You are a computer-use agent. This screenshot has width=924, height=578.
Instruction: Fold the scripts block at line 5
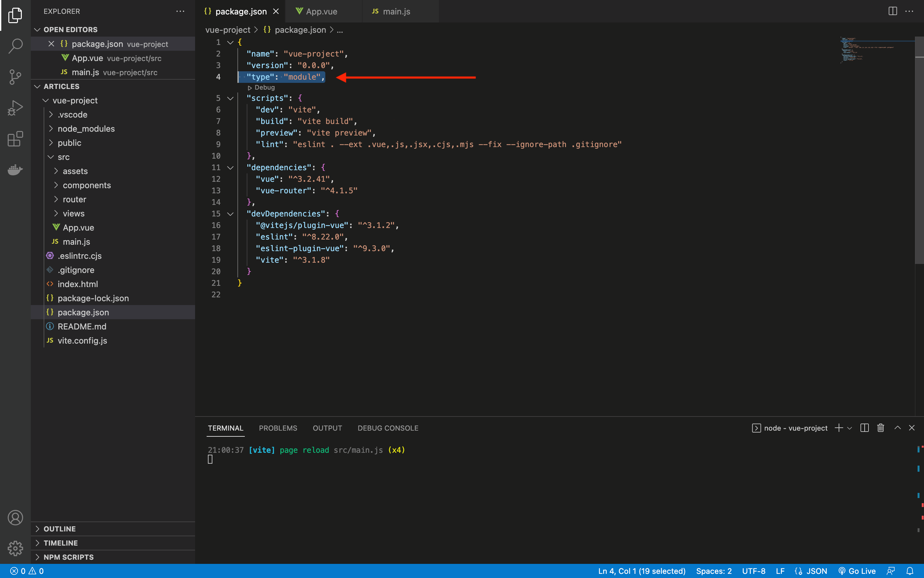(230, 98)
